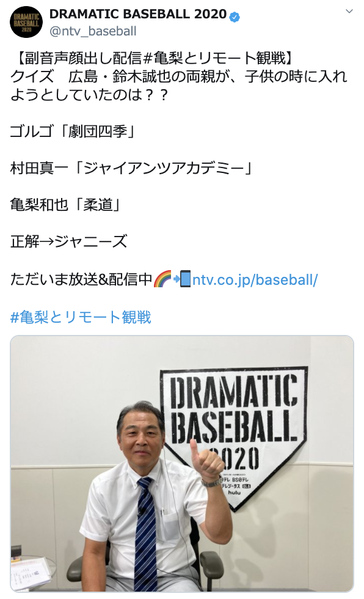Open the blue #亀梨とリモート観戦 hashtag
This screenshot has width=364, height=599.
click(81, 317)
